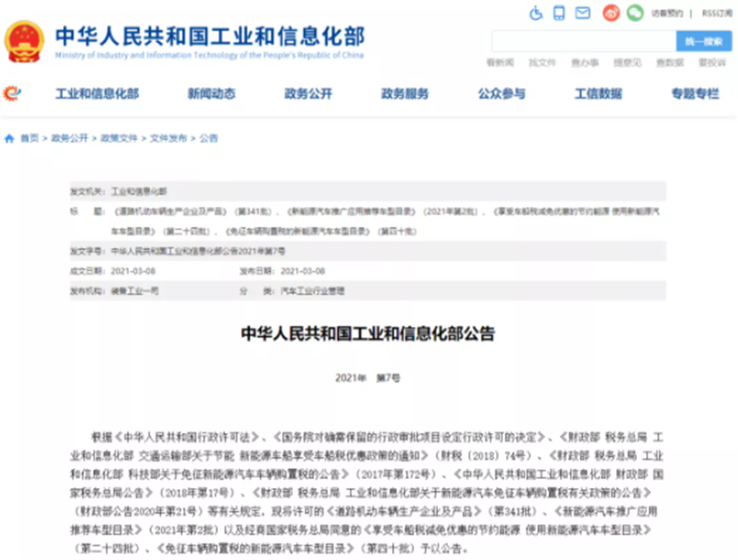This screenshot has height=560, width=738.
Task: Click the home icon in breadcrumb
Action: point(9,139)
